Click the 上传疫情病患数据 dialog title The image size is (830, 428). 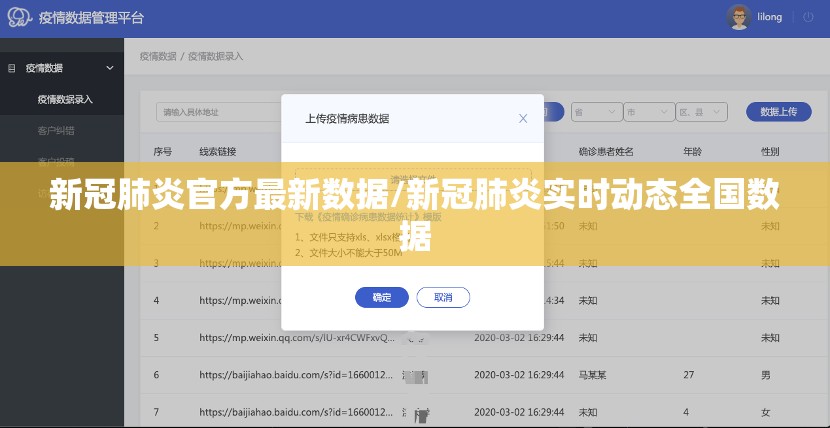[x=347, y=119]
